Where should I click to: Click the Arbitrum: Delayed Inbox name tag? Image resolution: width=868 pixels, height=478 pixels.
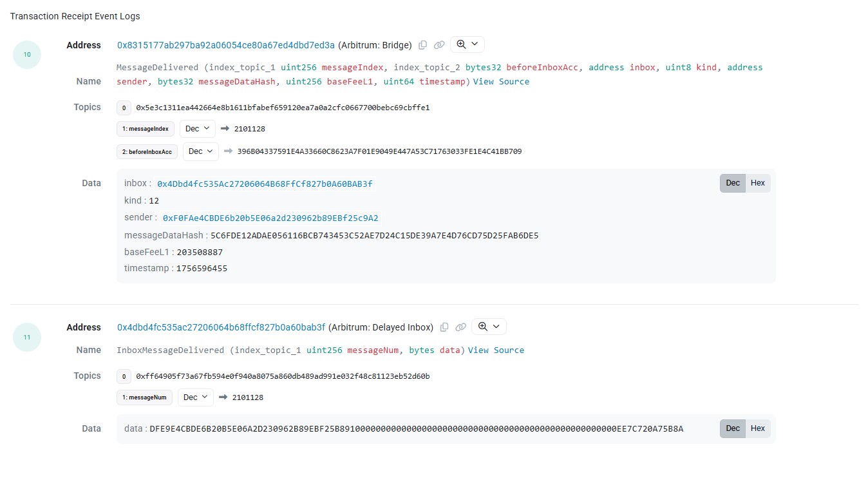click(381, 327)
